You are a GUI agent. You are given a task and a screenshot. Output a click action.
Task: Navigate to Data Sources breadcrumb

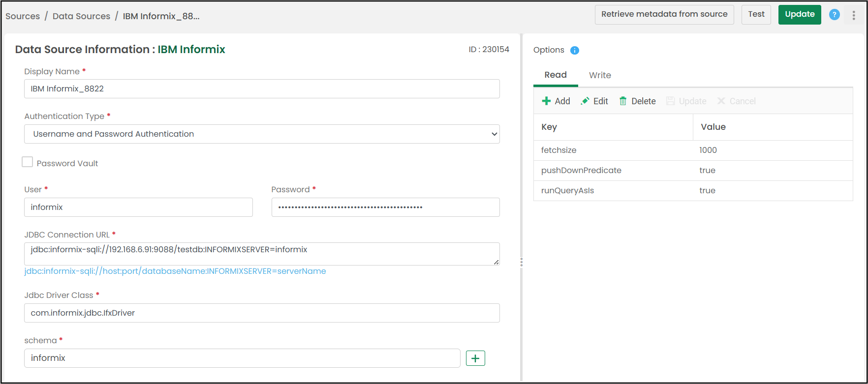point(81,16)
